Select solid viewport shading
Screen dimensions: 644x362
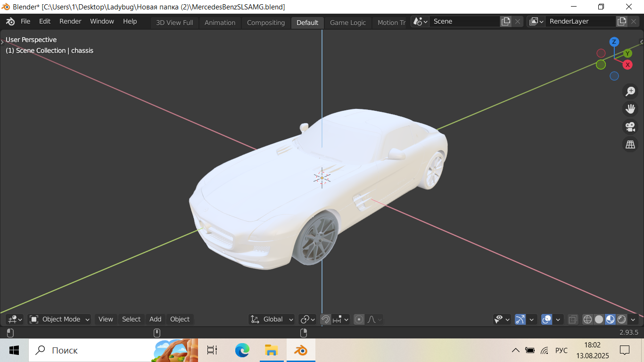point(599,320)
